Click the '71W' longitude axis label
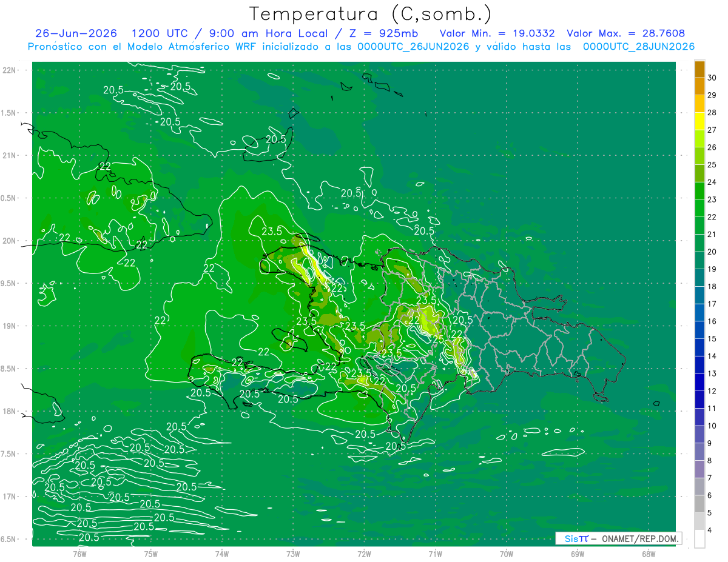728x562 pixels. 435,554
